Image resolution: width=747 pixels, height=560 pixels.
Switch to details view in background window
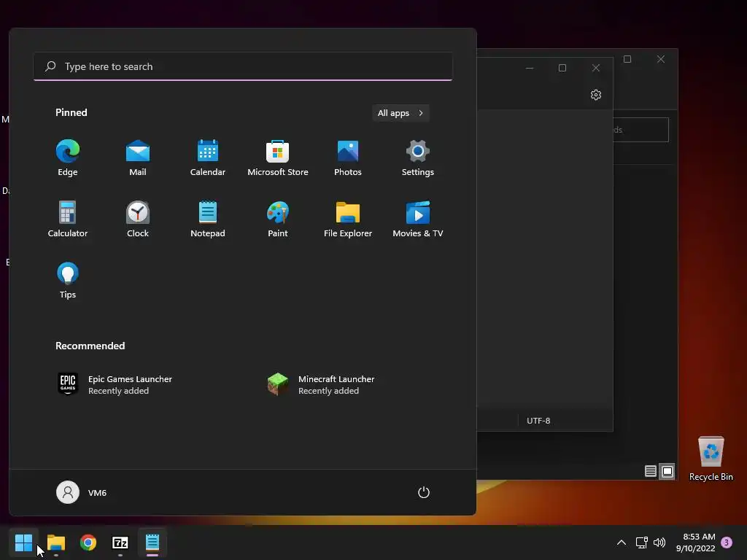pyautogui.click(x=650, y=472)
